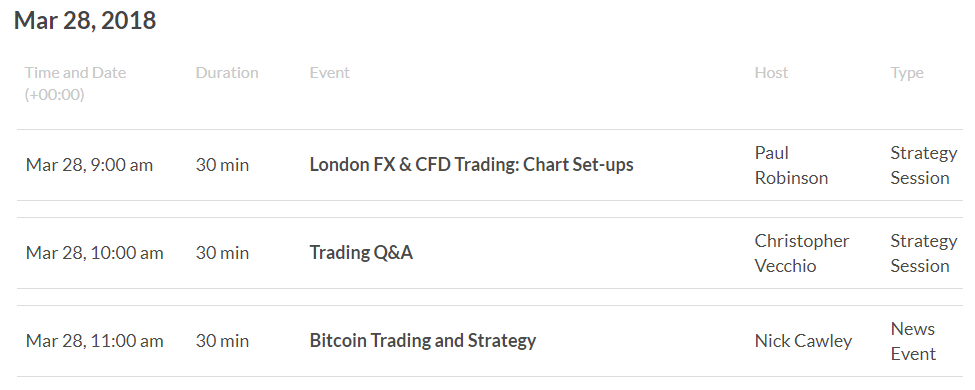Select host Paul Robinson
975x390 pixels.
[x=791, y=165]
